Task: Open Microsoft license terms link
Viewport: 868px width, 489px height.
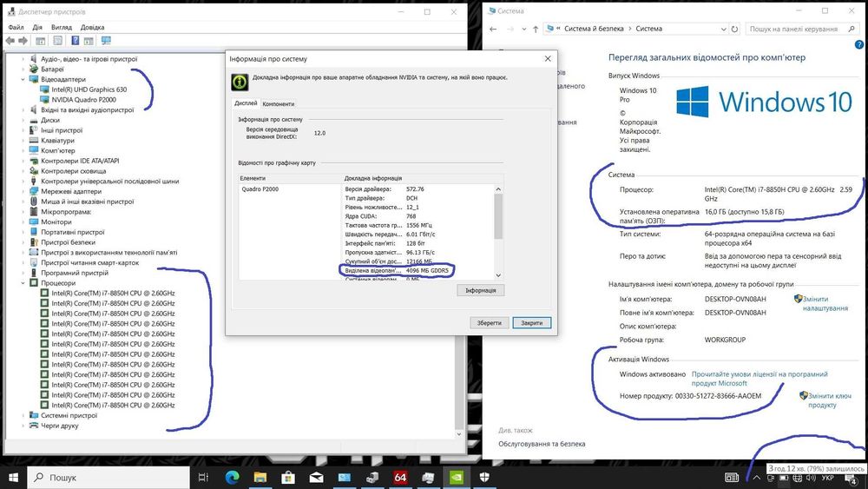Action: tap(759, 379)
